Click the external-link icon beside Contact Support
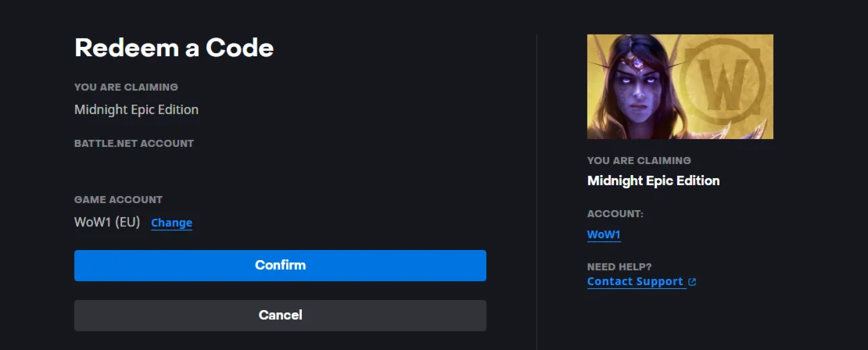Image resolution: width=868 pixels, height=350 pixels. (x=693, y=282)
